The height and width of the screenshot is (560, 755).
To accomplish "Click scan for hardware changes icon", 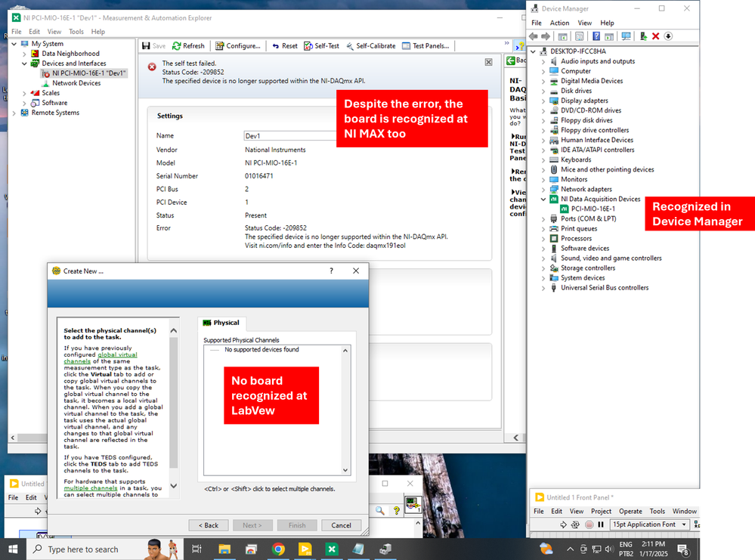I will 625,36.
